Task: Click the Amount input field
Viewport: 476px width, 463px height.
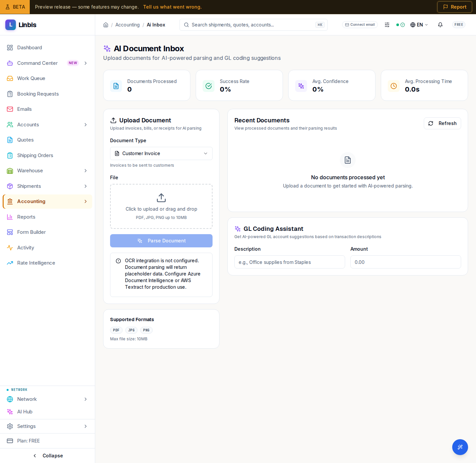Action: (406, 262)
